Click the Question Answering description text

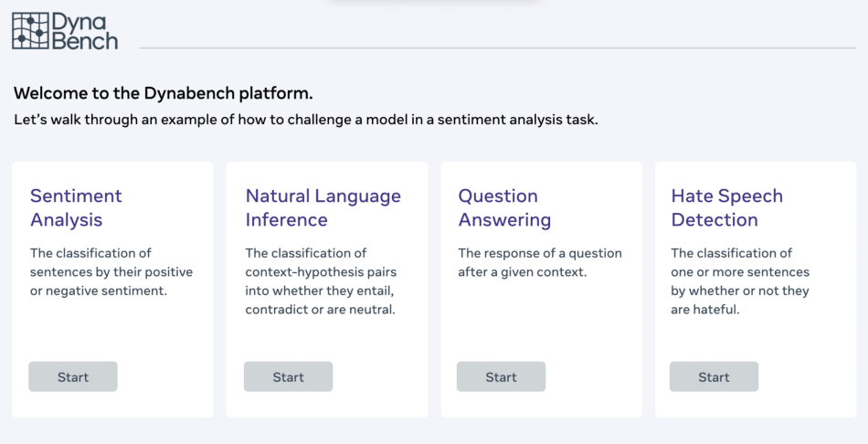pyautogui.click(x=539, y=262)
